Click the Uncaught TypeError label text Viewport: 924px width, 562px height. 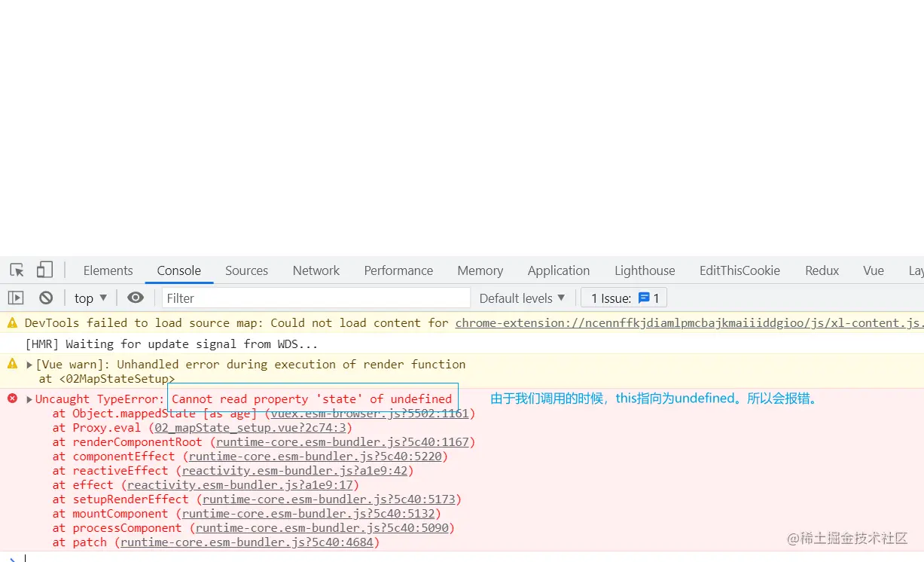[99, 399]
